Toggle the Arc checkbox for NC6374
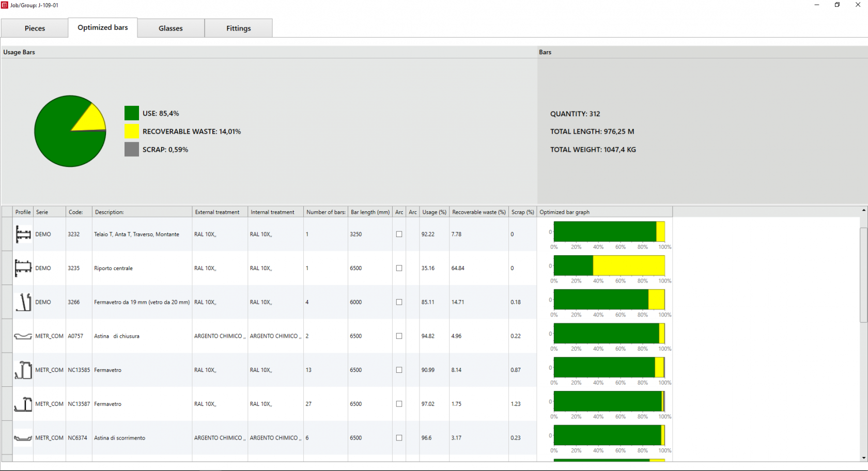Image resolution: width=868 pixels, height=471 pixels. pos(399,437)
